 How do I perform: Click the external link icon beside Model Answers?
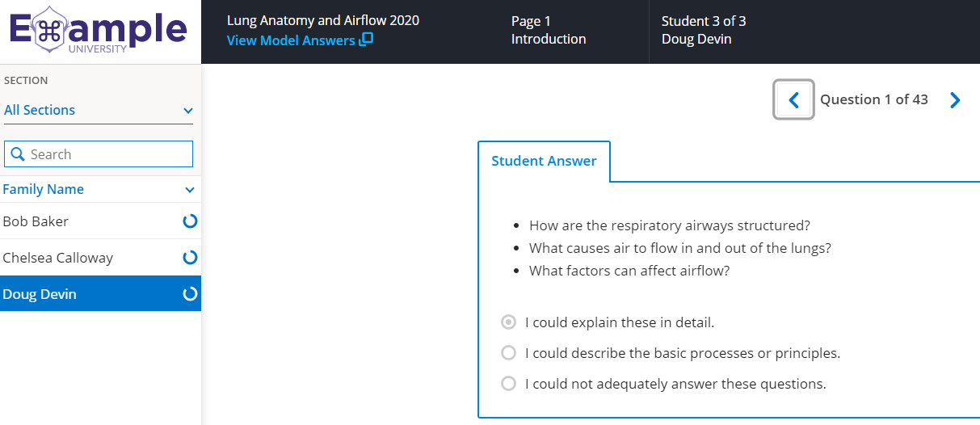pyautogui.click(x=366, y=40)
